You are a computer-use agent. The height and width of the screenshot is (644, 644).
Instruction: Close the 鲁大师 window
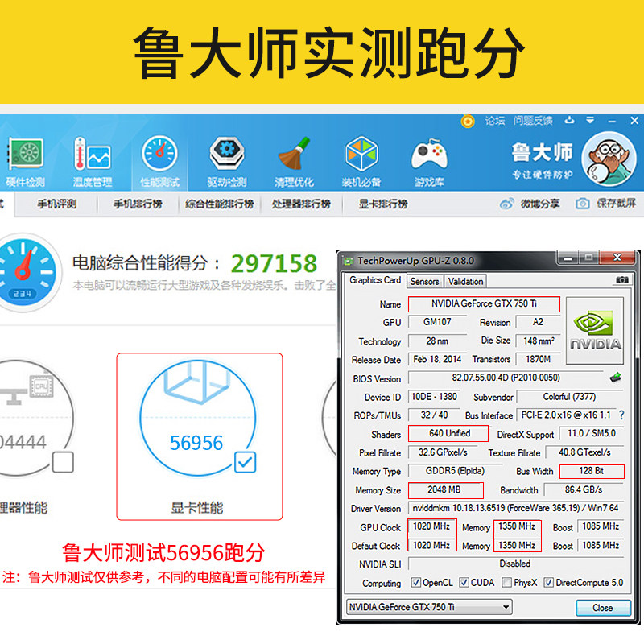click(634, 120)
